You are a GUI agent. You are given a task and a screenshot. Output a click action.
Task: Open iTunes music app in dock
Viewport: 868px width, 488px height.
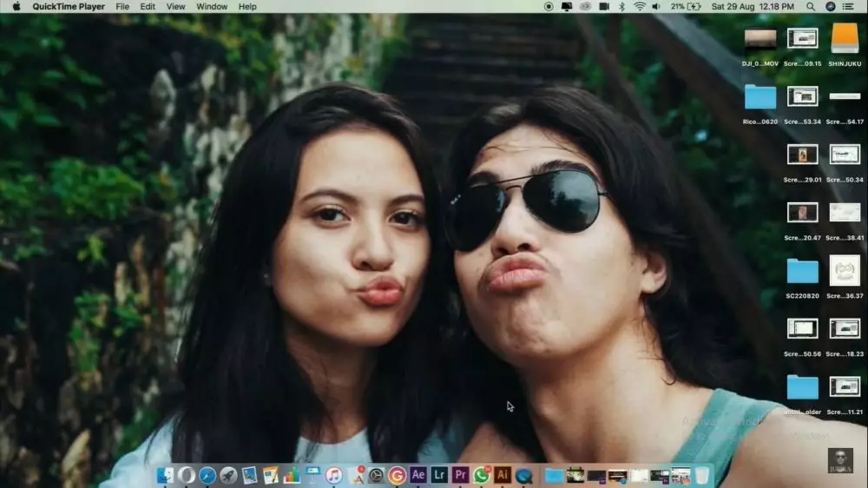334,475
